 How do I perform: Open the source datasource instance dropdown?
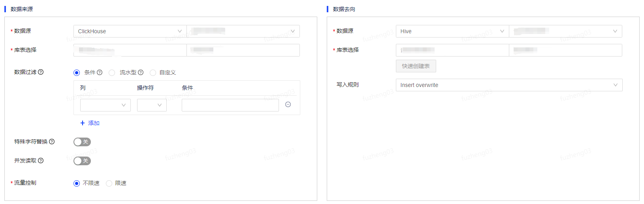[x=243, y=31]
